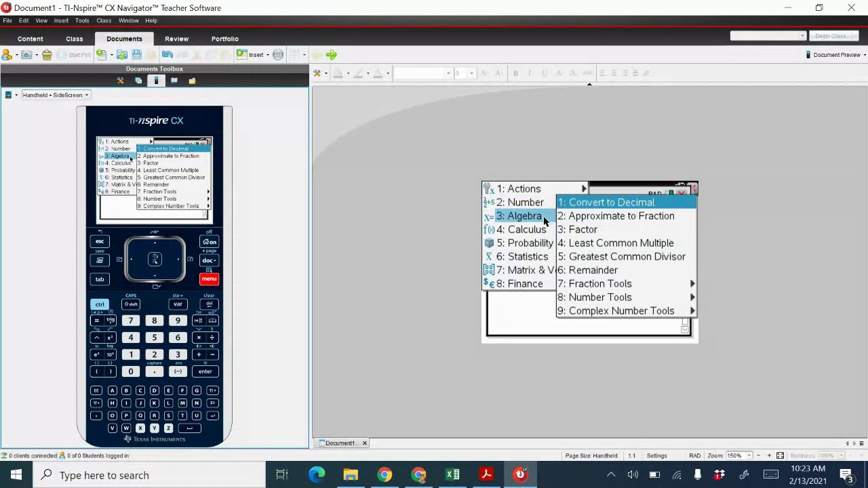Click the var key on handheld
Image resolution: width=868 pixels, height=488 pixels.
[x=178, y=304]
